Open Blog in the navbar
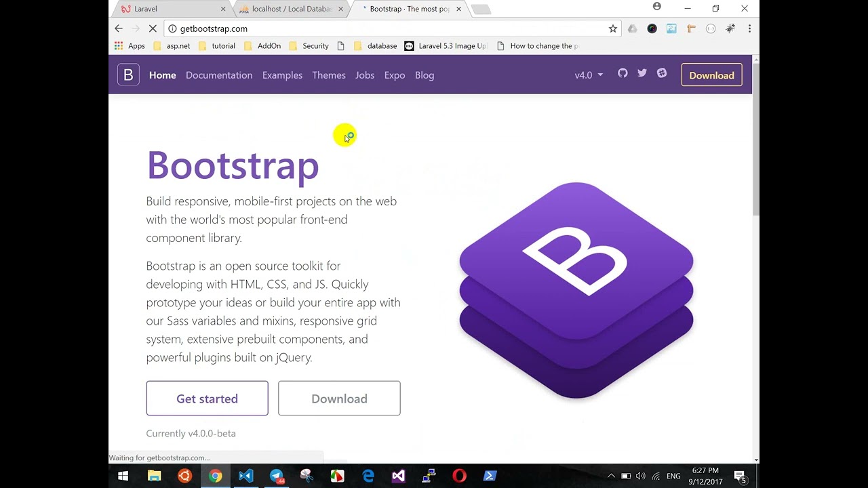Viewport: 868px width, 488px height. (x=425, y=75)
